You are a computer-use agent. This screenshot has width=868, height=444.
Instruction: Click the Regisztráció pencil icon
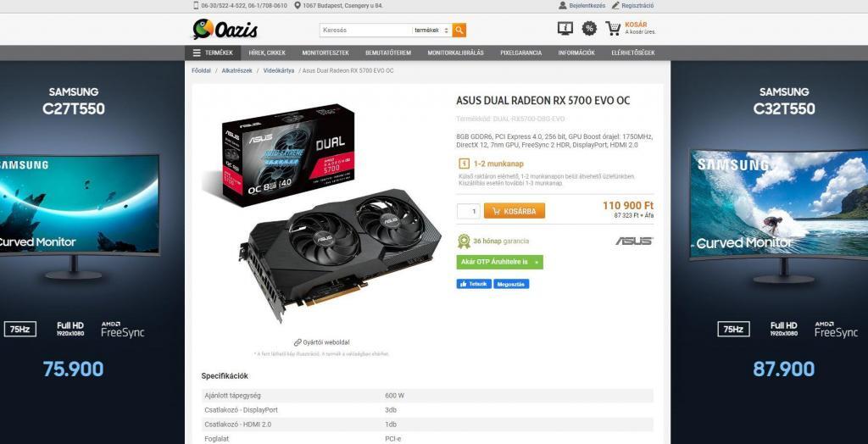(x=615, y=6)
